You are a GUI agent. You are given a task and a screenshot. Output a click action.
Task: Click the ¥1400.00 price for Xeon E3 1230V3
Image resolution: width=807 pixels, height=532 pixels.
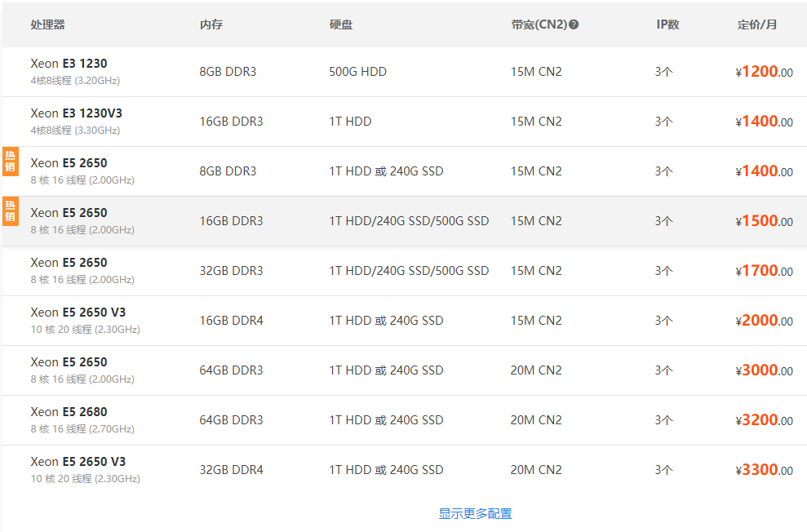765,122
